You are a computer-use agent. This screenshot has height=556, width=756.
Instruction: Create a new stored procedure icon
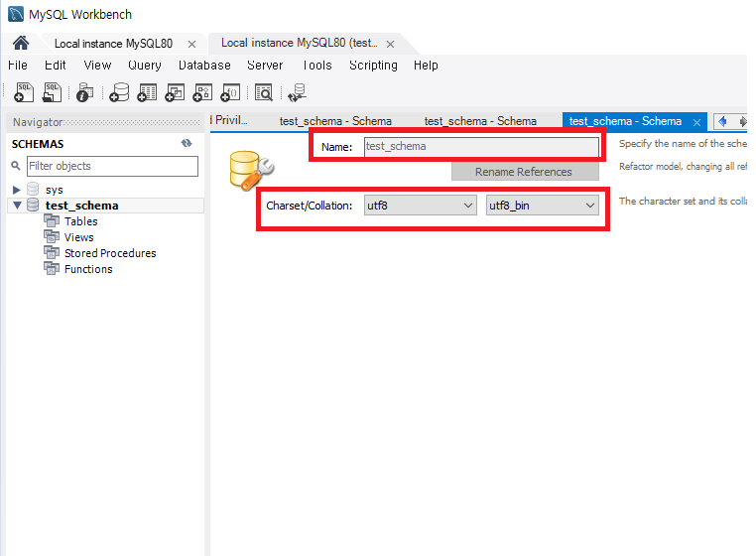coord(202,92)
